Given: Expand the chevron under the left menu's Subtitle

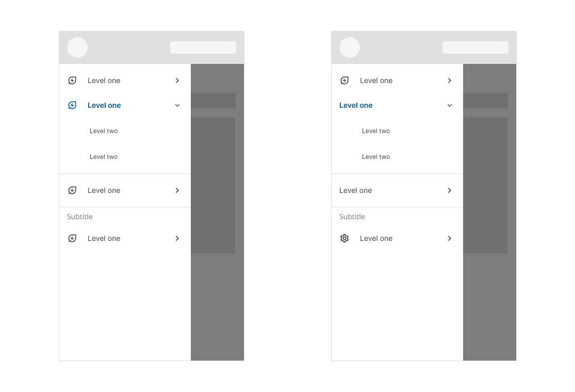Looking at the screenshot, I should [x=177, y=238].
